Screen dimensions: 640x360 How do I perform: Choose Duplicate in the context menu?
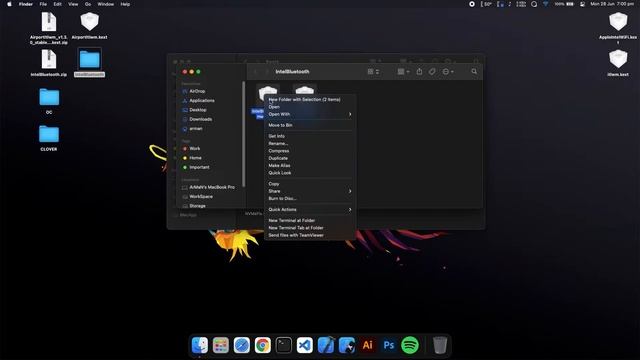[x=310, y=158]
